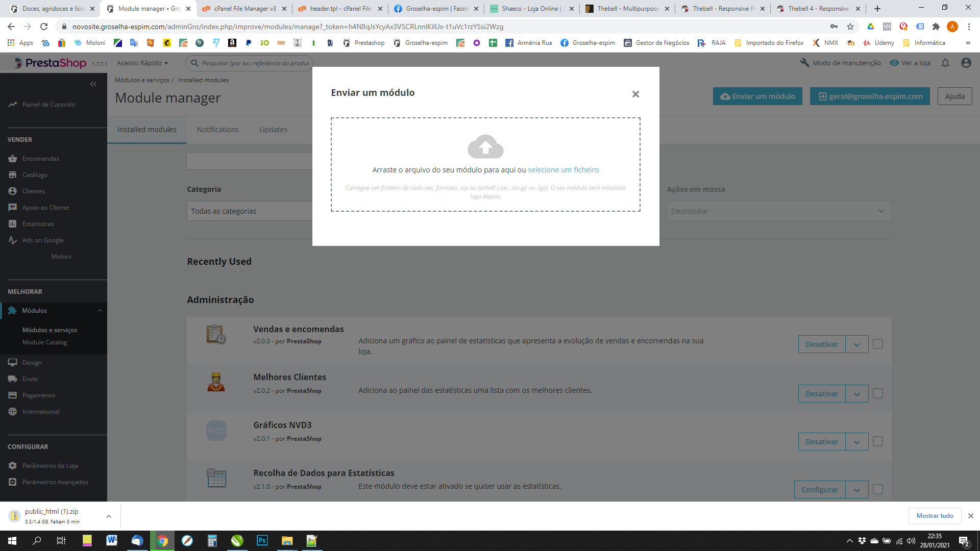Open Estatísticas in the sidebar

(x=38, y=224)
